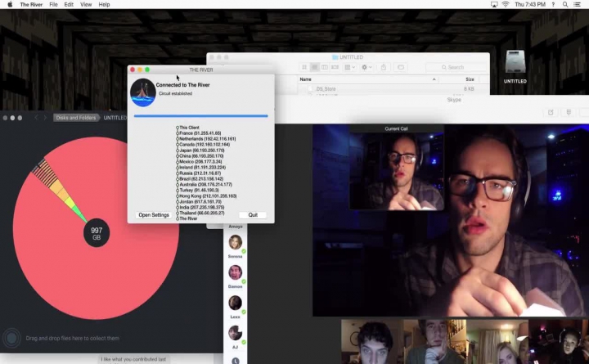Viewport: 589px width, 364px height.
Task: Open the File menu
Action: pos(53,5)
